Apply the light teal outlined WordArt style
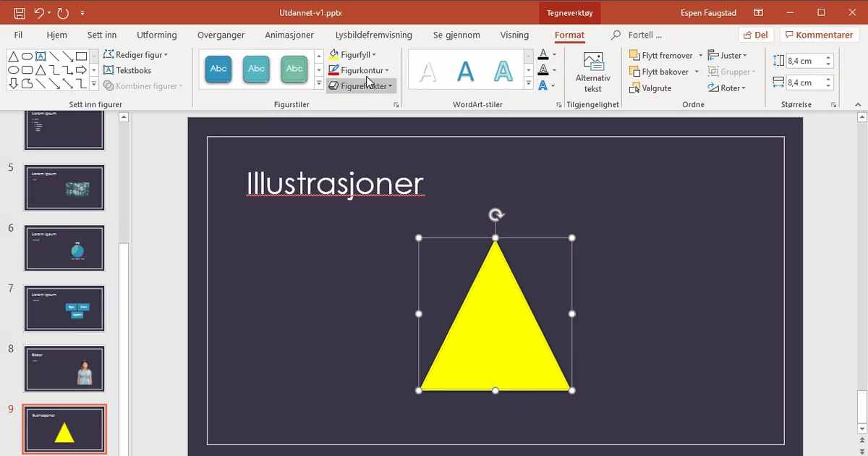The height and width of the screenshot is (456, 868). pos(503,70)
